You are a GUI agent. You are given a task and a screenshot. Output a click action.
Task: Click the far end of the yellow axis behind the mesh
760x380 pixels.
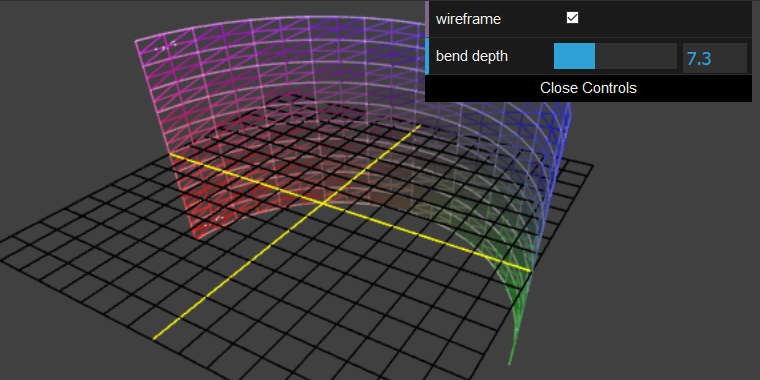[419, 126]
